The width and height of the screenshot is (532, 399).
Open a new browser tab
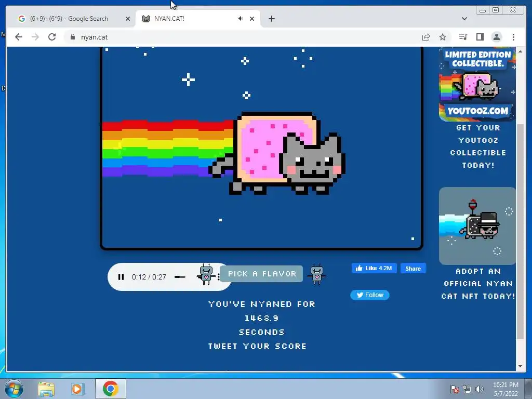tap(271, 19)
